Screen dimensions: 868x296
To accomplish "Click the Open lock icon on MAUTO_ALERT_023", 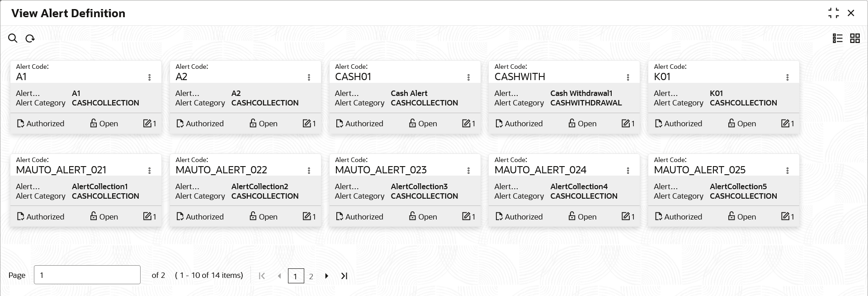I will (x=412, y=216).
